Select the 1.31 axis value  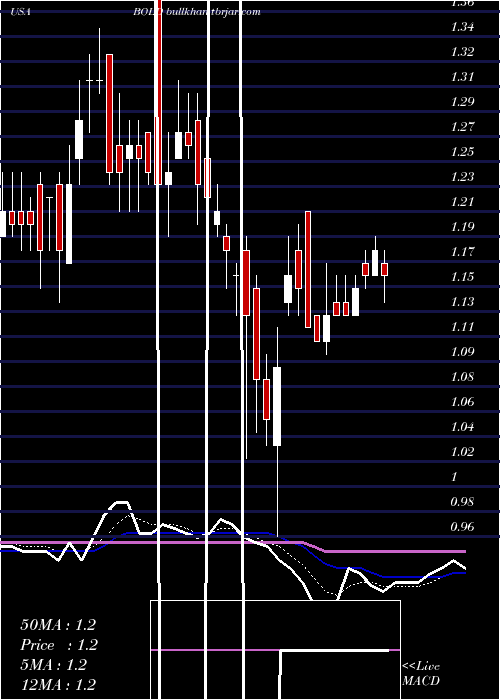point(462,77)
